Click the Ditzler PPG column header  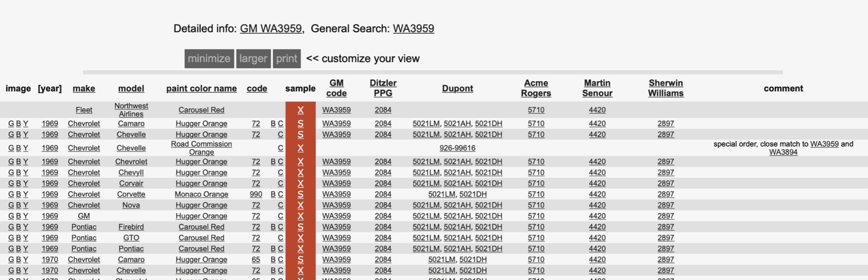(x=383, y=88)
